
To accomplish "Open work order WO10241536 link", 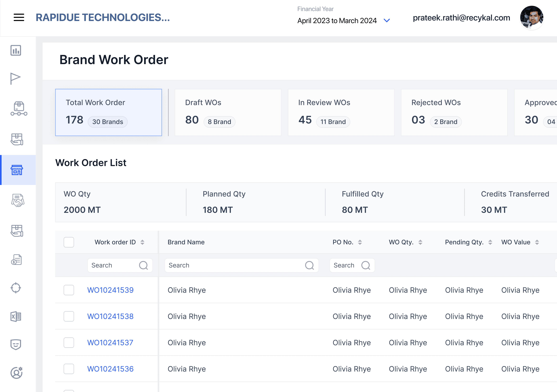I will [110, 369].
